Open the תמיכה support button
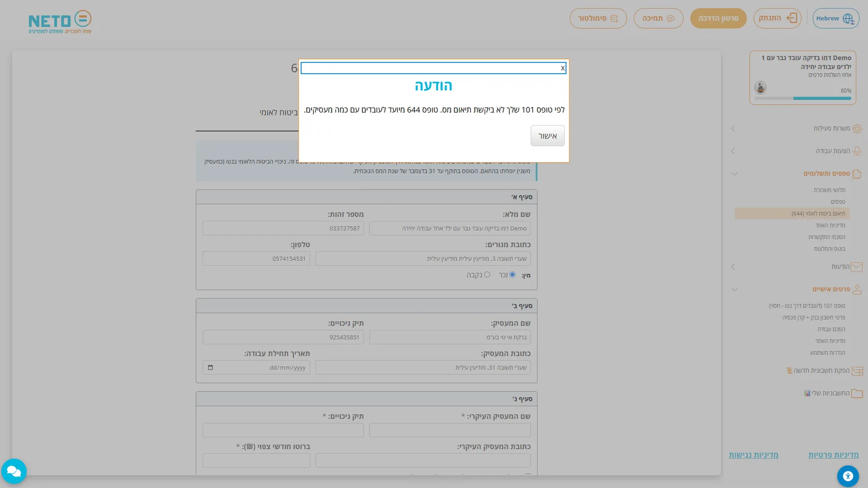Screen dimensions: 868x488 pos(658,19)
